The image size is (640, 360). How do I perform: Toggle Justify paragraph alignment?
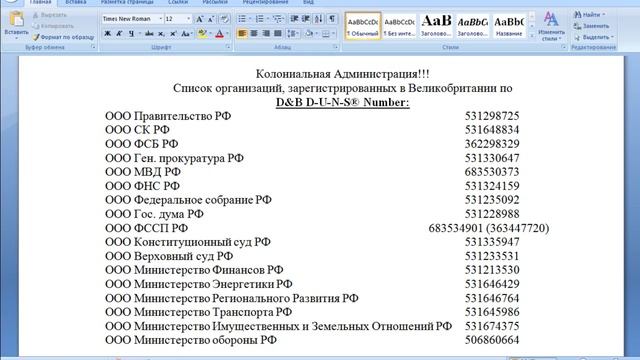click(278, 33)
